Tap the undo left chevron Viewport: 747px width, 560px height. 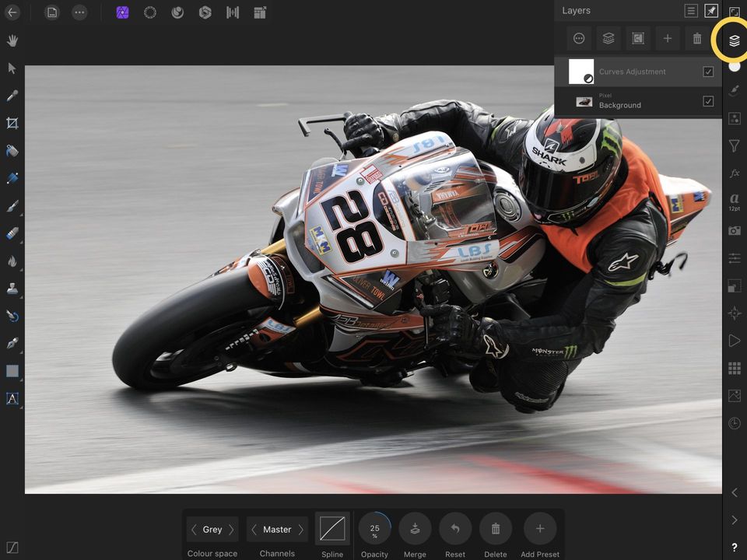734,492
